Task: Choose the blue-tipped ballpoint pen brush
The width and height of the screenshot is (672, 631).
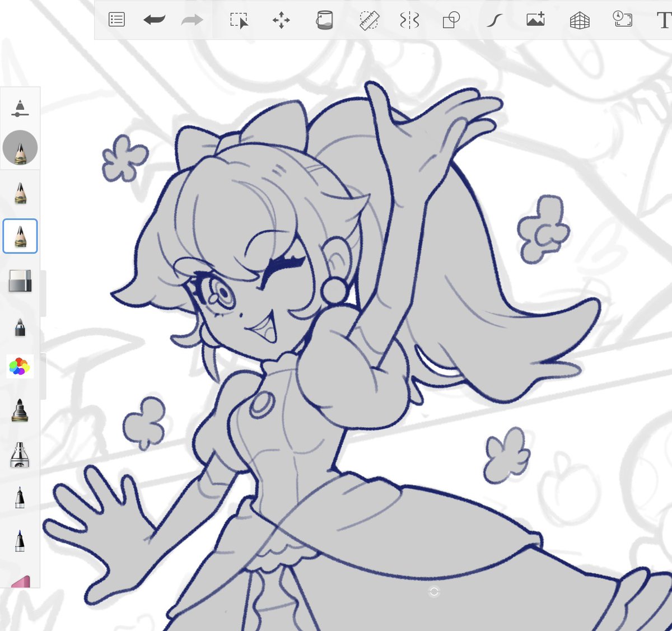Action: click(x=20, y=540)
